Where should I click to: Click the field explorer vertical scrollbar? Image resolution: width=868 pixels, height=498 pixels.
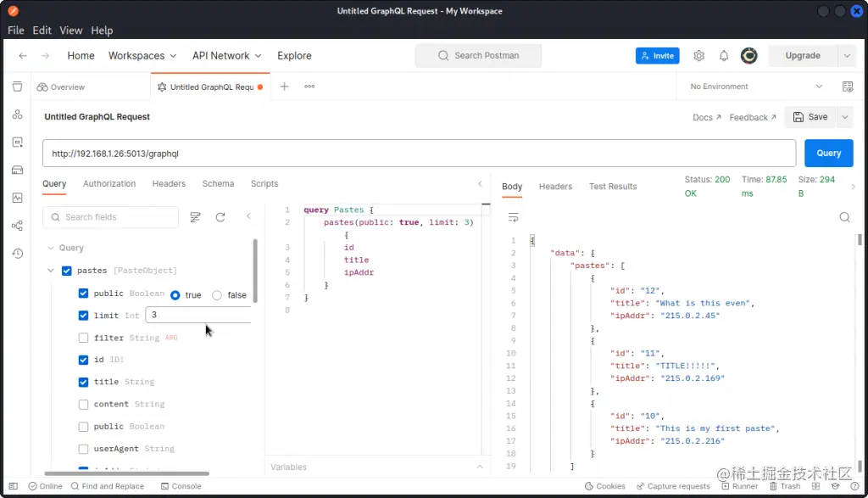click(254, 271)
